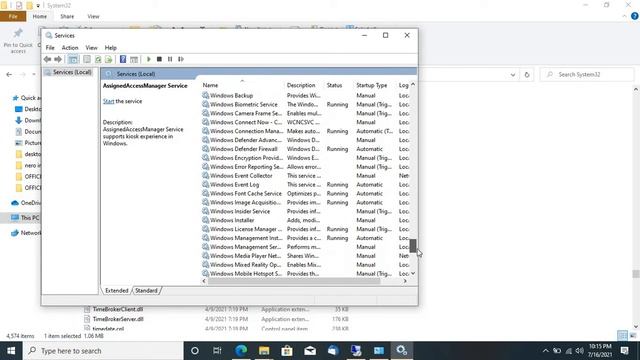
Task: Click the Explorer Help question mark icon
Action: coord(635,16)
